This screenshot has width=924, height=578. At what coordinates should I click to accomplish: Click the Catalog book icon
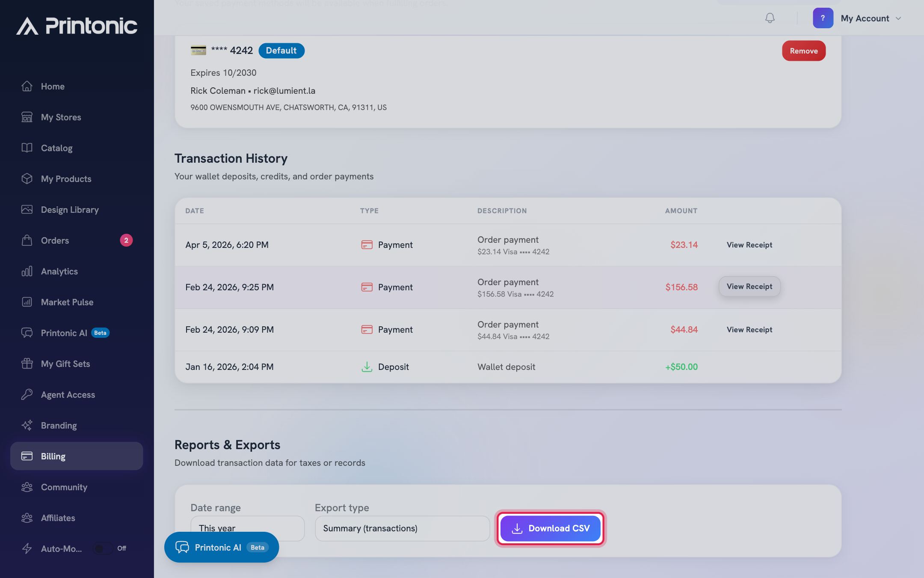click(x=27, y=148)
